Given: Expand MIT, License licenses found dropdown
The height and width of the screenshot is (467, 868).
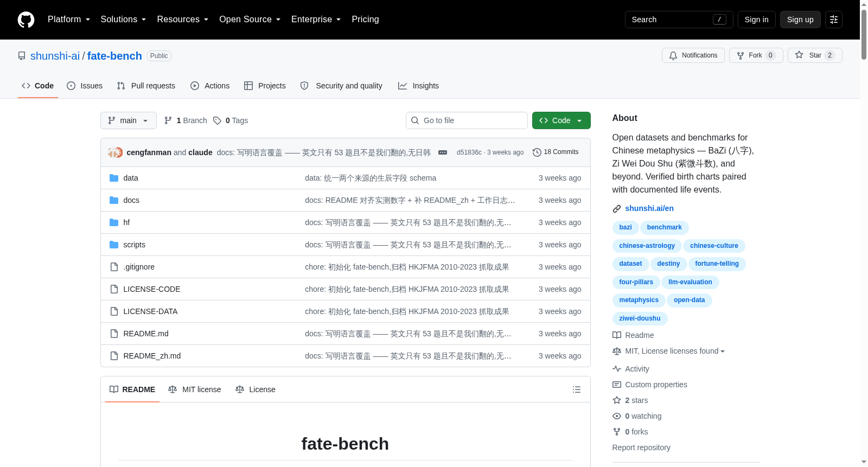Looking at the screenshot, I should pyautogui.click(x=675, y=351).
